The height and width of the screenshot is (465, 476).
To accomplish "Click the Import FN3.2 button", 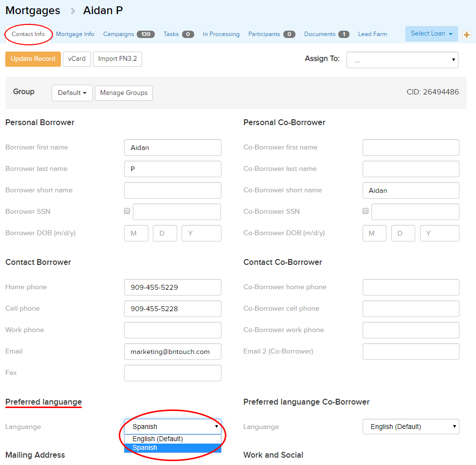I will tap(117, 59).
